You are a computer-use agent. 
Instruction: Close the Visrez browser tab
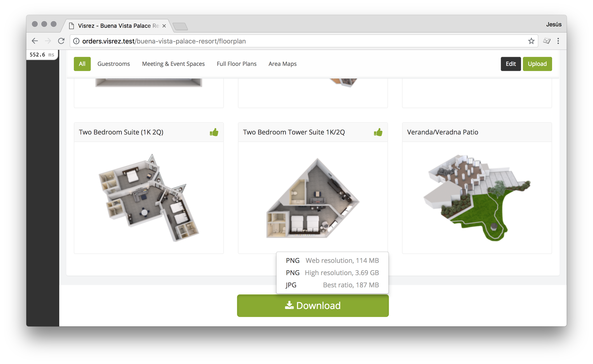coord(164,26)
